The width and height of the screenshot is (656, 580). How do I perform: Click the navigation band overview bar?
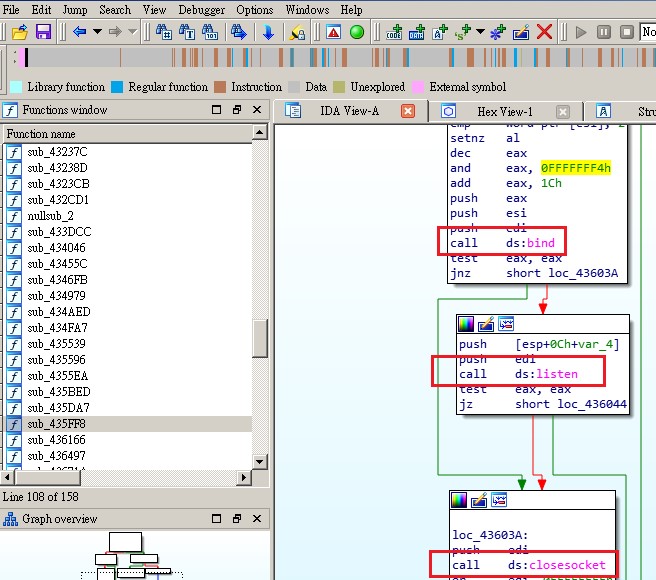tap(337, 57)
